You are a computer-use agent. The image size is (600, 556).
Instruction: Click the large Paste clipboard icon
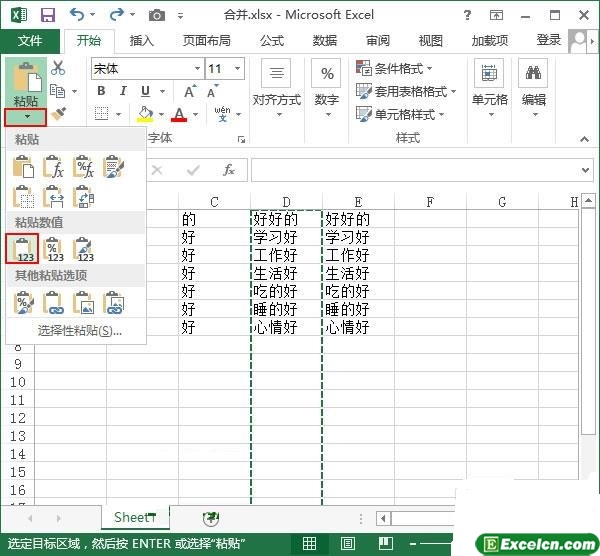pyautogui.click(x=26, y=78)
